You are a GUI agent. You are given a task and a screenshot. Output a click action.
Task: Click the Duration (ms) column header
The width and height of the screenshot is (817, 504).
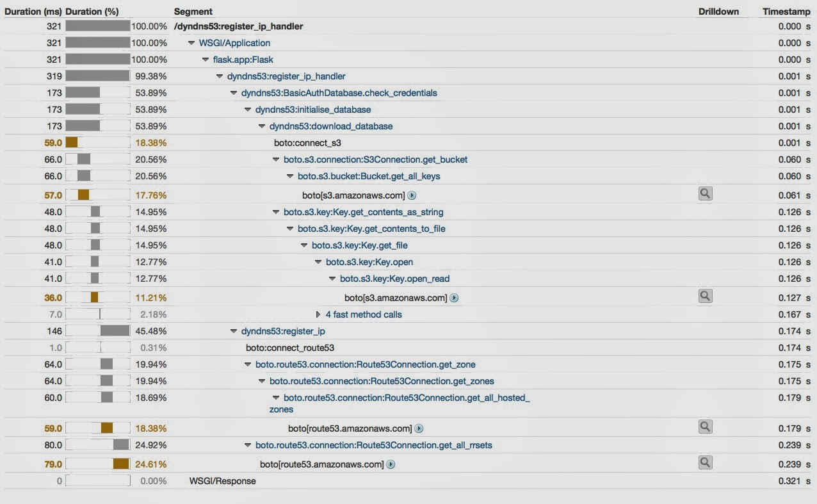[x=33, y=12]
